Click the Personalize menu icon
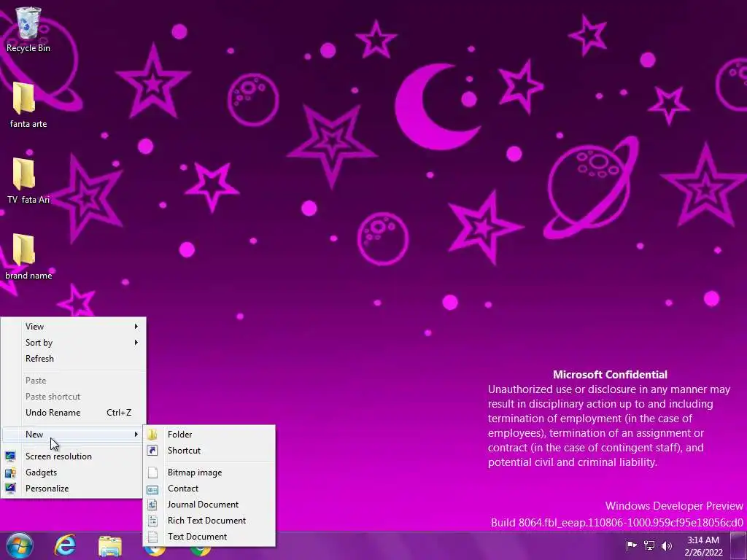Screen dimensions: 747x560 pos(10,488)
